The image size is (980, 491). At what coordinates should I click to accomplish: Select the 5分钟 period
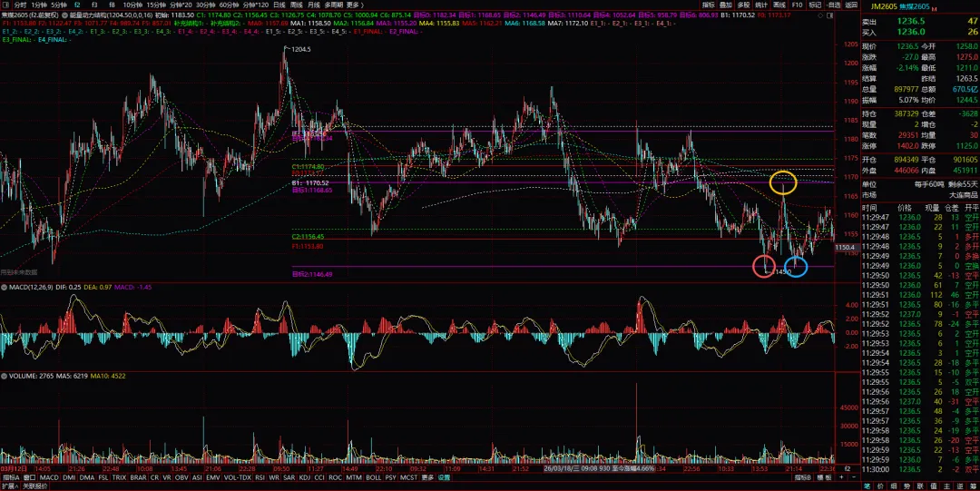tap(59, 5)
